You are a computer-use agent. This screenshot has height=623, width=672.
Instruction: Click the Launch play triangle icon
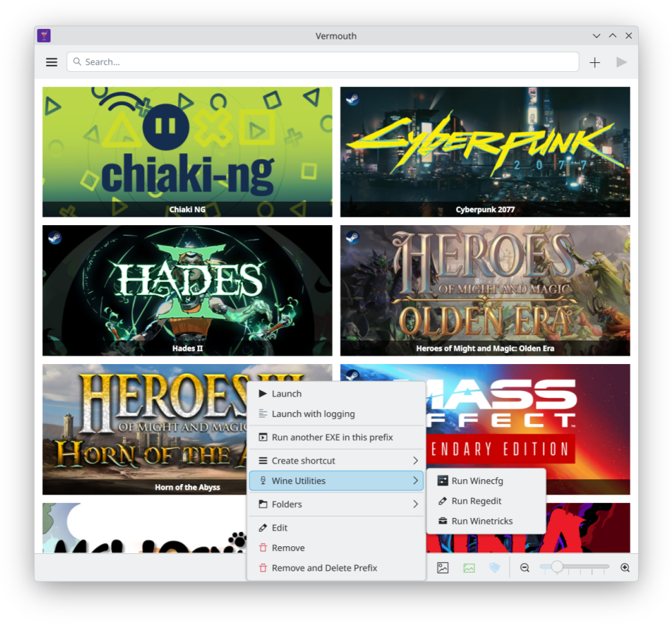coord(262,393)
